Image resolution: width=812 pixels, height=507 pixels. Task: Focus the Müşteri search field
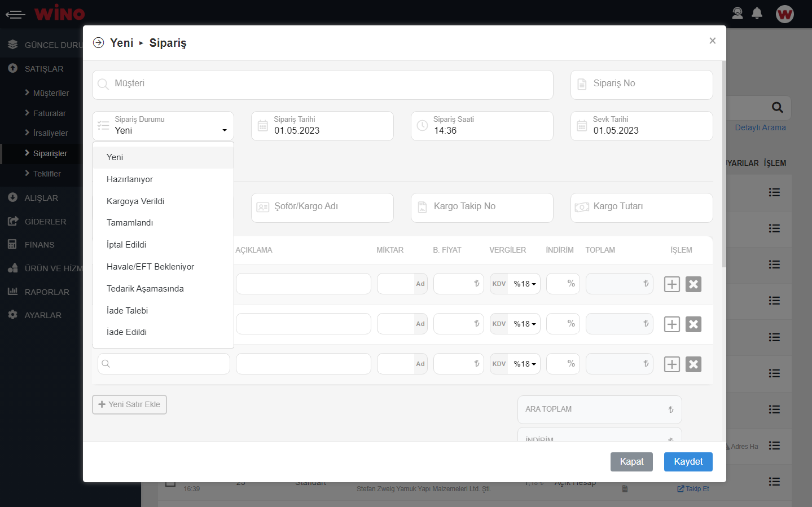(323, 85)
